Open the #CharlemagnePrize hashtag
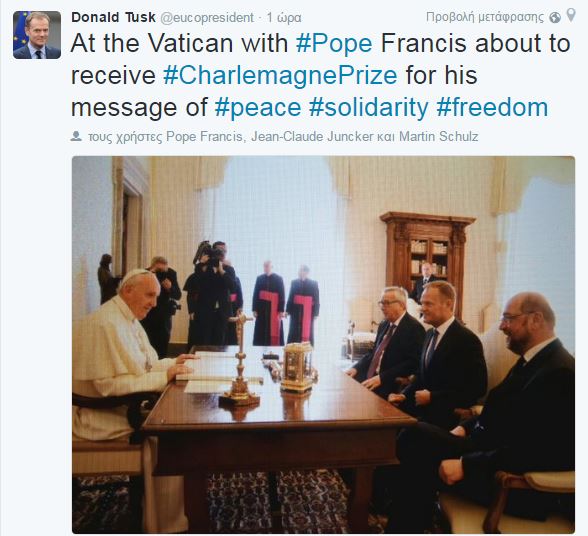Screen dimensions: 588x536 click(280, 75)
